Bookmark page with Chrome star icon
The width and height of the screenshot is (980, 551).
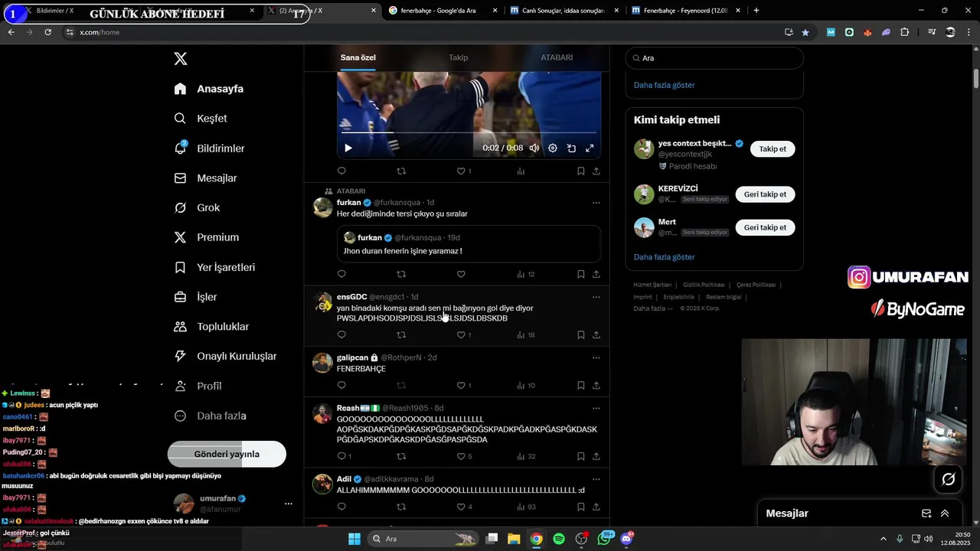pos(805,32)
